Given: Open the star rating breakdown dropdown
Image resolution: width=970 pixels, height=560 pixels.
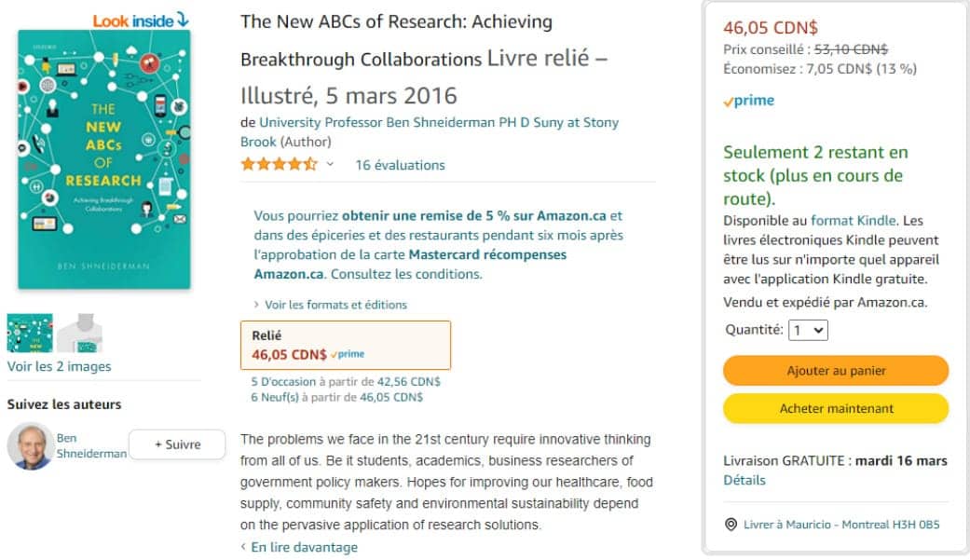Looking at the screenshot, I should point(328,165).
